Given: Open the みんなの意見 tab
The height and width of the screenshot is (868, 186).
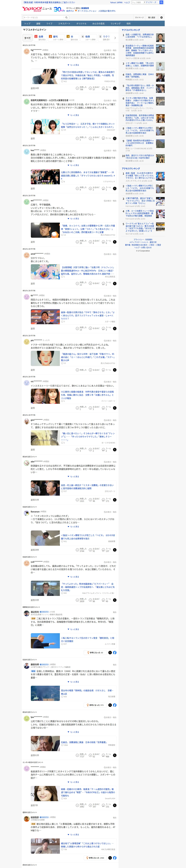Looking at the screenshot, I should pyautogui.click(x=98, y=24).
